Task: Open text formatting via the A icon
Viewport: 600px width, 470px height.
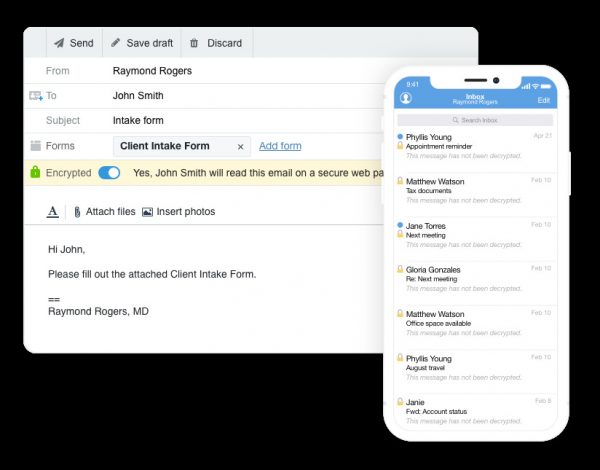Action: pyautogui.click(x=52, y=212)
